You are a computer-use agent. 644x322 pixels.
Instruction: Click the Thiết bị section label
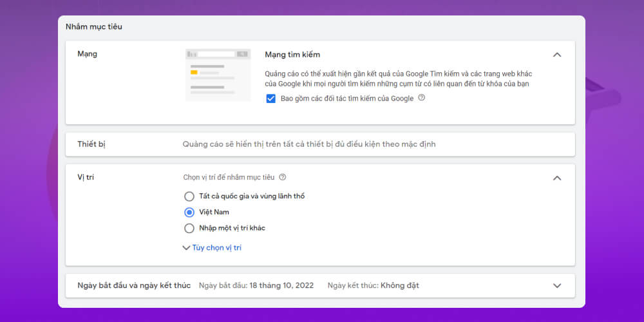point(91,144)
